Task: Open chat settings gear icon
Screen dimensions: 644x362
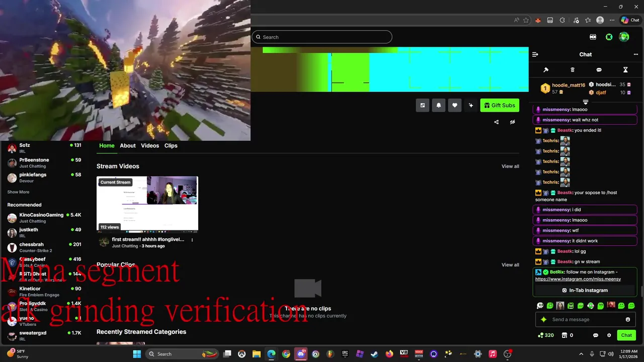Action: pos(609,335)
